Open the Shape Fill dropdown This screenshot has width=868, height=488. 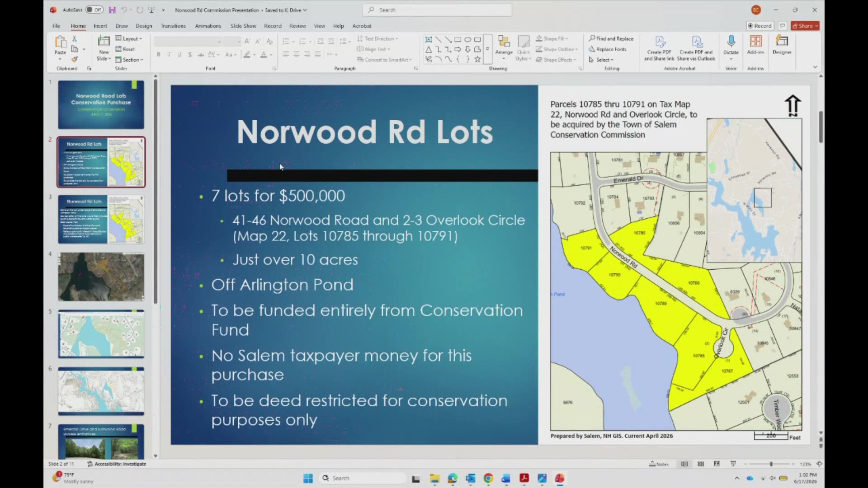pos(552,39)
